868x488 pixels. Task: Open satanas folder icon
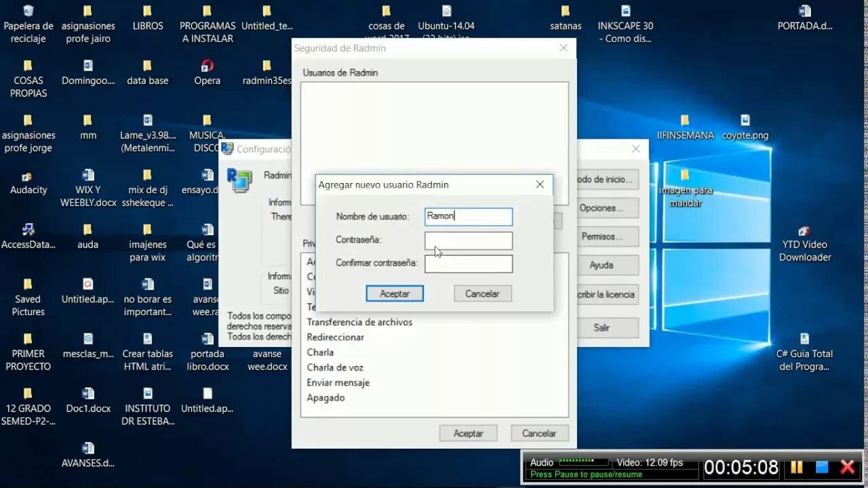566,19
